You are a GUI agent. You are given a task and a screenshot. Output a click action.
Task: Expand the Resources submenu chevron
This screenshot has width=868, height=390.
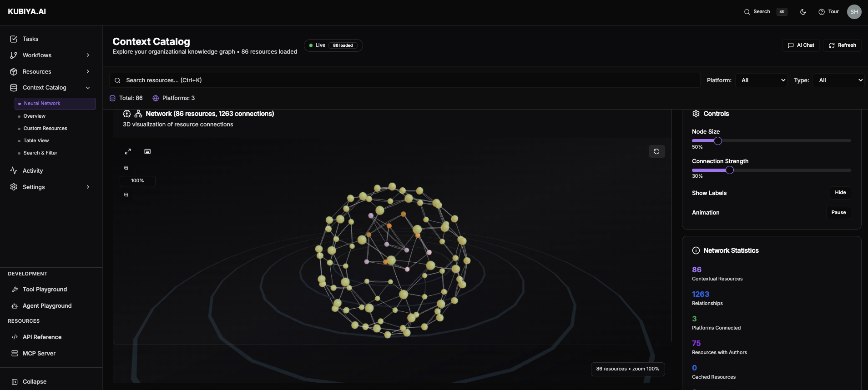pos(88,72)
